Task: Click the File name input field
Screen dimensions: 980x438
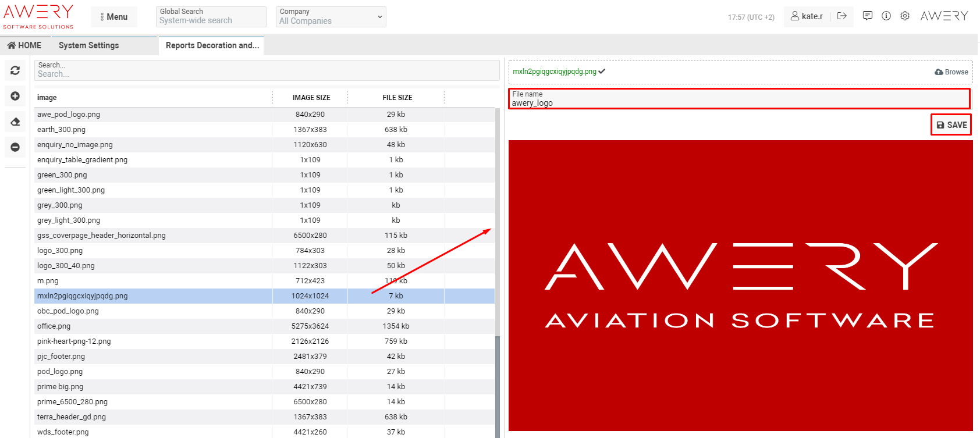Action: [739, 102]
